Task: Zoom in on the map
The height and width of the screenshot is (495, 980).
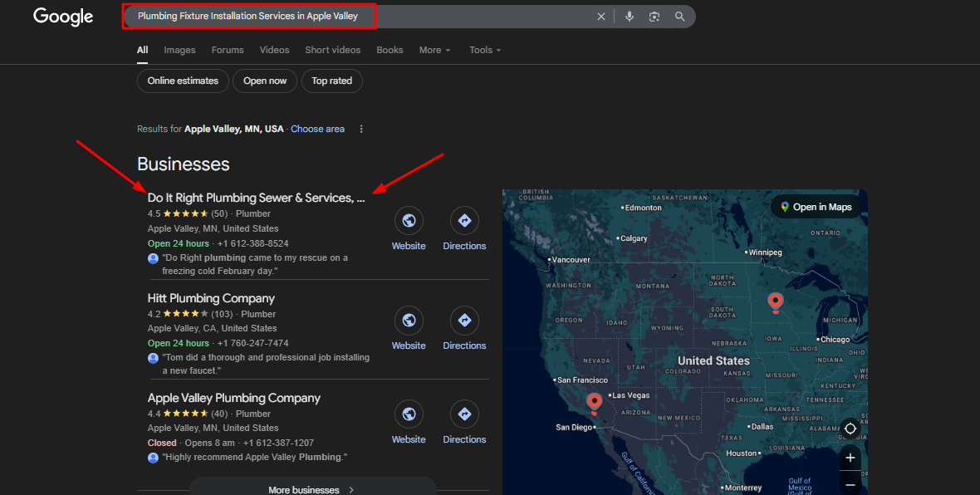Action: (850, 458)
